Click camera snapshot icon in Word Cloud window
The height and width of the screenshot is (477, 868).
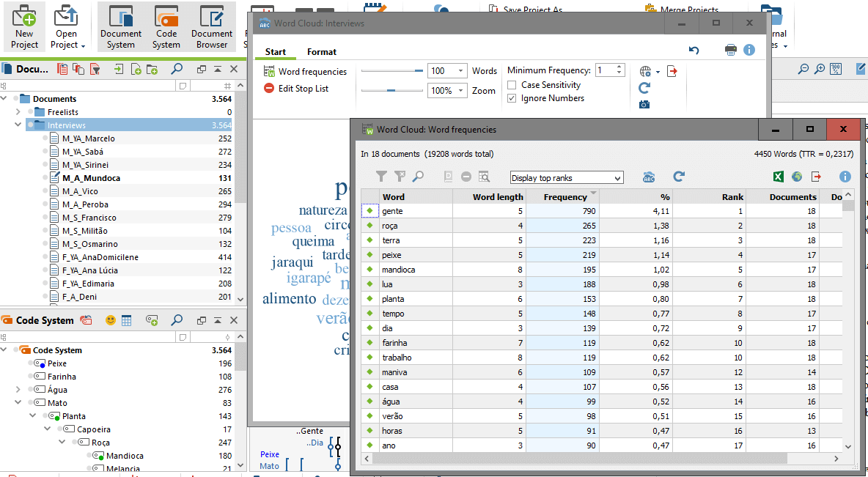[x=644, y=104]
